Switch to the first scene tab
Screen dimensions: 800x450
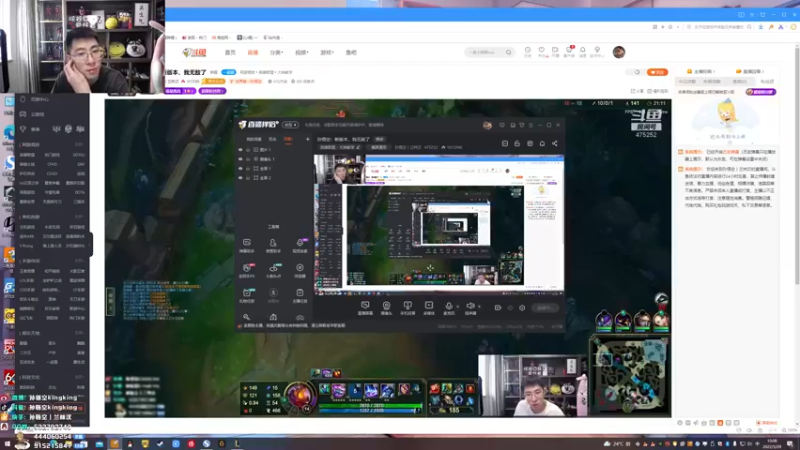254,139
